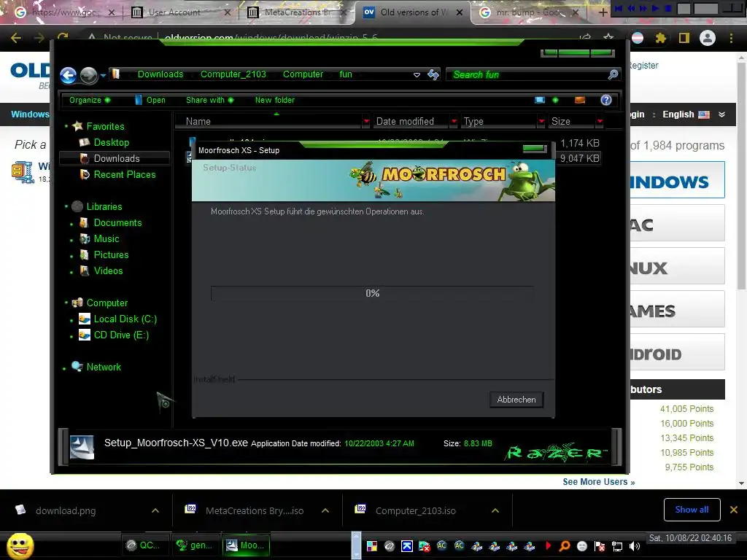Click the colorful squares tray icon

[371, 546]
